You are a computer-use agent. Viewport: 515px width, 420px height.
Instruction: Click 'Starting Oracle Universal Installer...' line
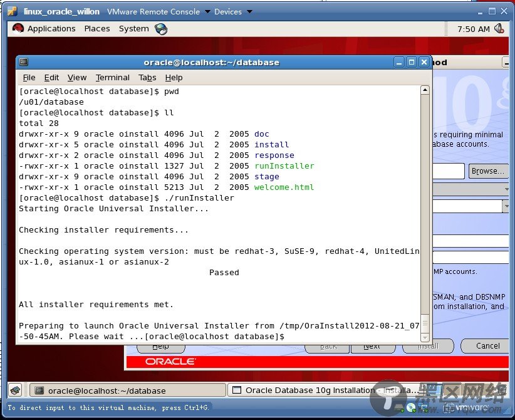coord(113,209)
